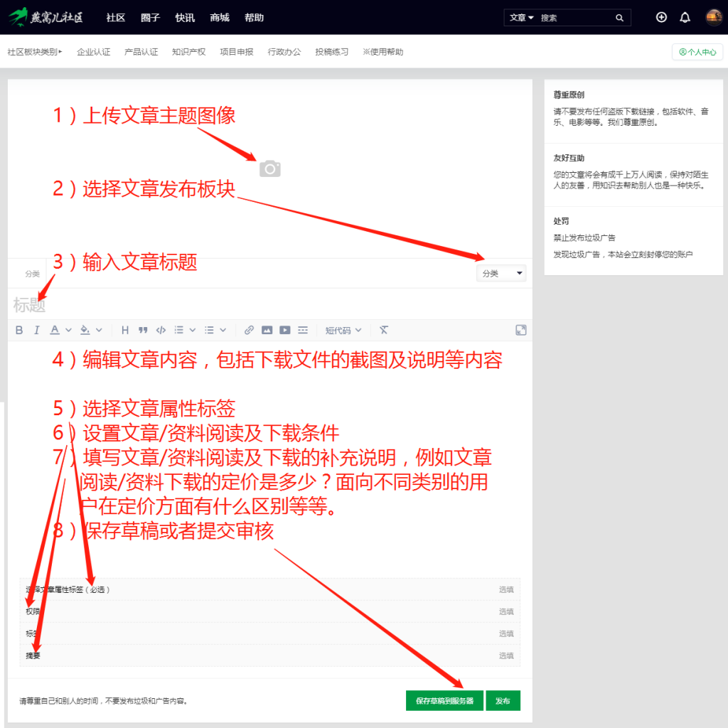Click the plus icon to create content

click(661, 17)
